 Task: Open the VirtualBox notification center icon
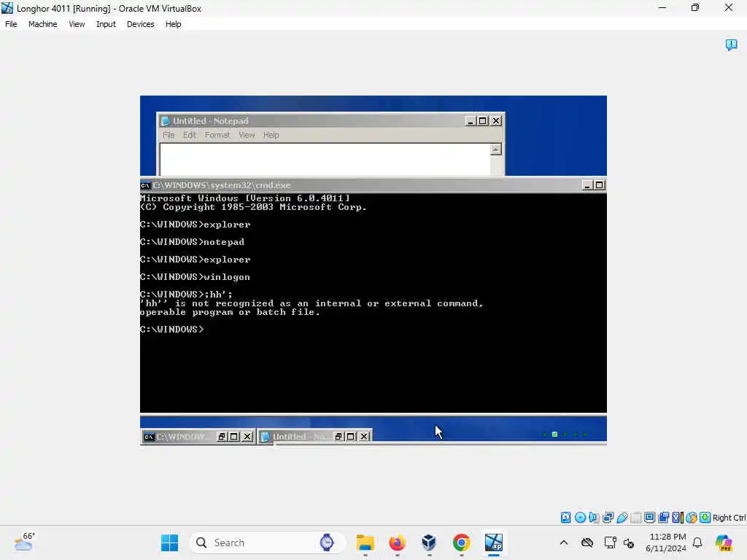[731, 44]
